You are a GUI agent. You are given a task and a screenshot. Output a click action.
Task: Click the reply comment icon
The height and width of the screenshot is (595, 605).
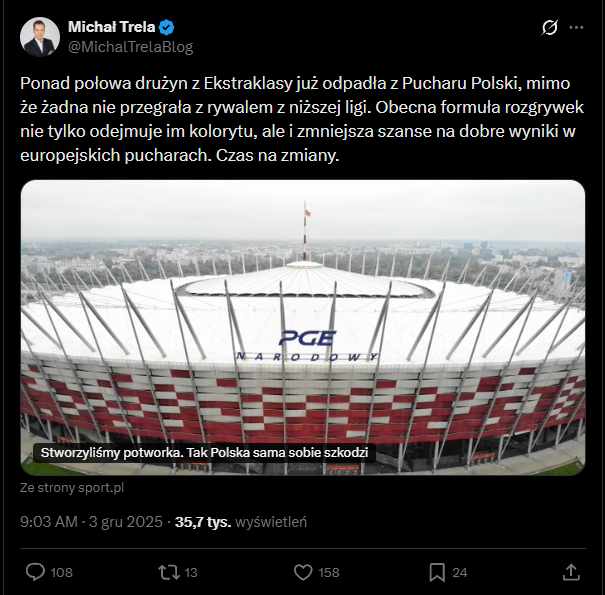click(35, 572)
